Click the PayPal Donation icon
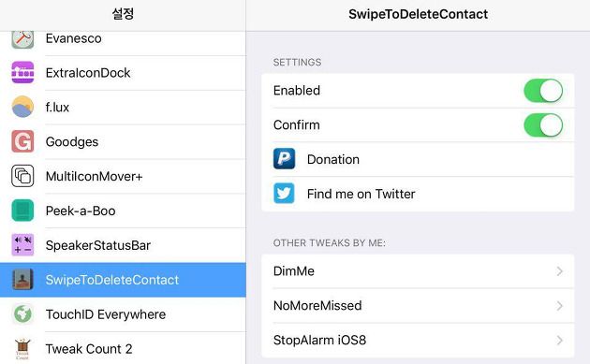Screen dimensions: 590x364 284,159
